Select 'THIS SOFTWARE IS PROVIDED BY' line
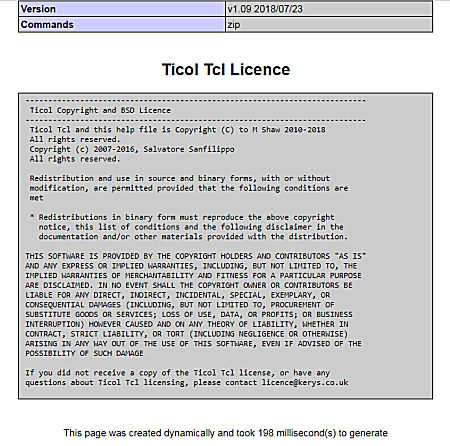Image resolution: width=450 pixels, height=446 pixels. [x=196, y=256]
